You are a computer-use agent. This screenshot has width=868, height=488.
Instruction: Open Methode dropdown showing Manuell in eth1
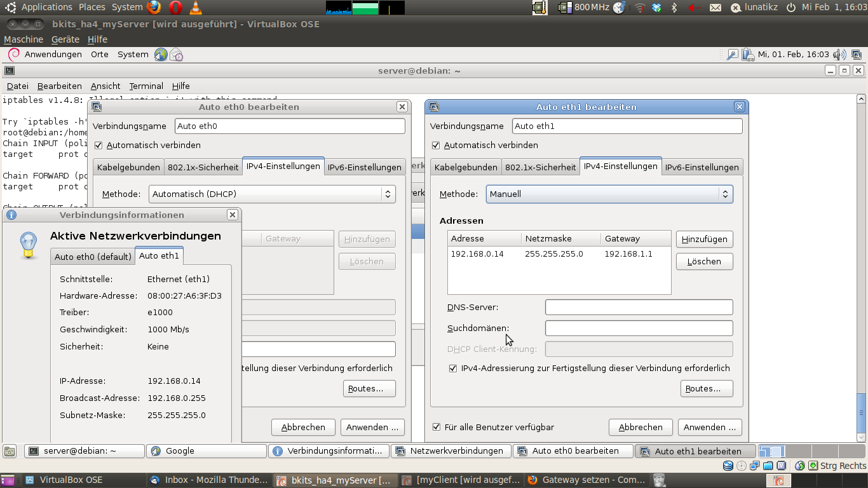click(x=609, y=194)
